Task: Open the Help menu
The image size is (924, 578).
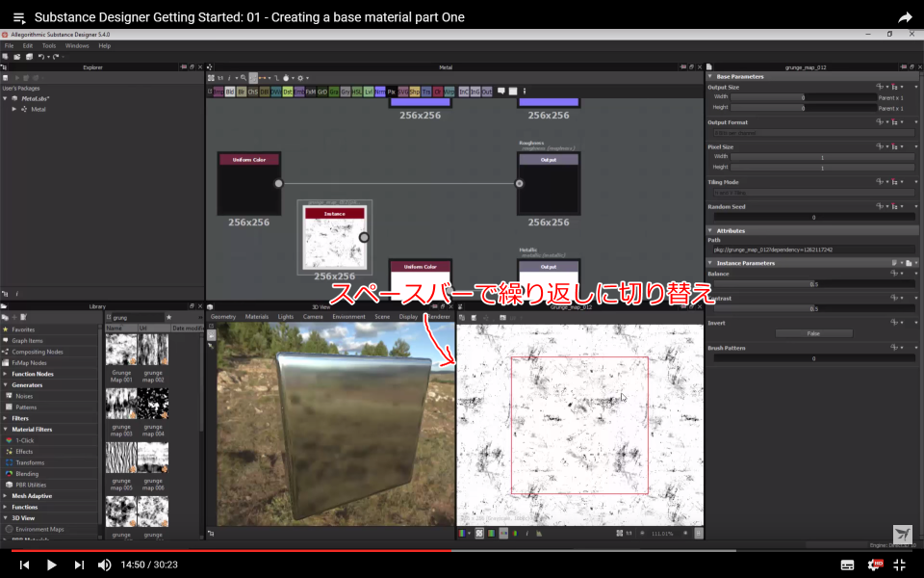Action: 104,45
